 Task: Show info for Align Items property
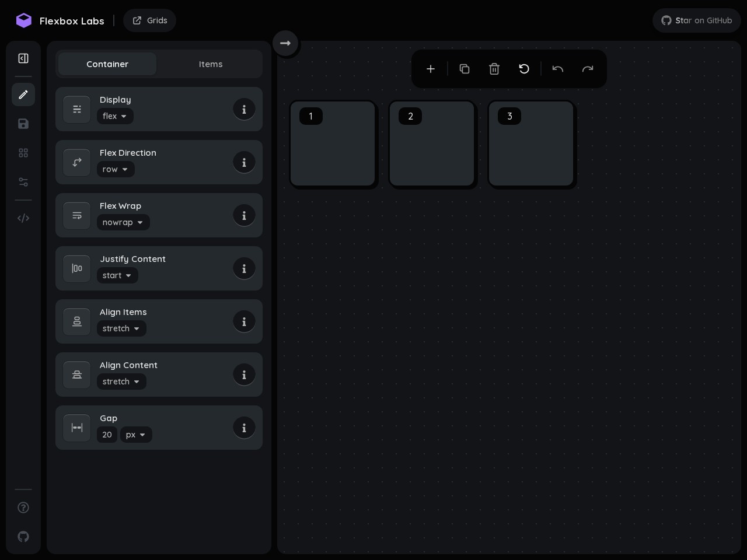pos(244,321)
